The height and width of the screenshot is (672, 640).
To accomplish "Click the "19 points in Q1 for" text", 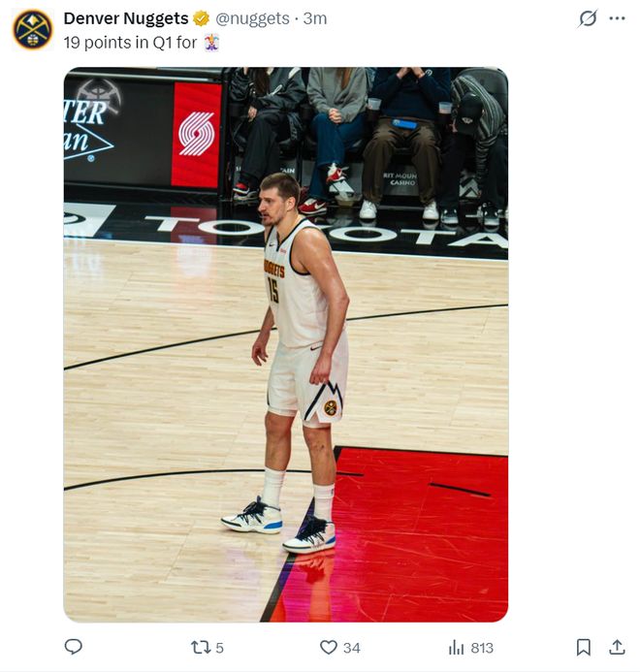I will (131, 42).
